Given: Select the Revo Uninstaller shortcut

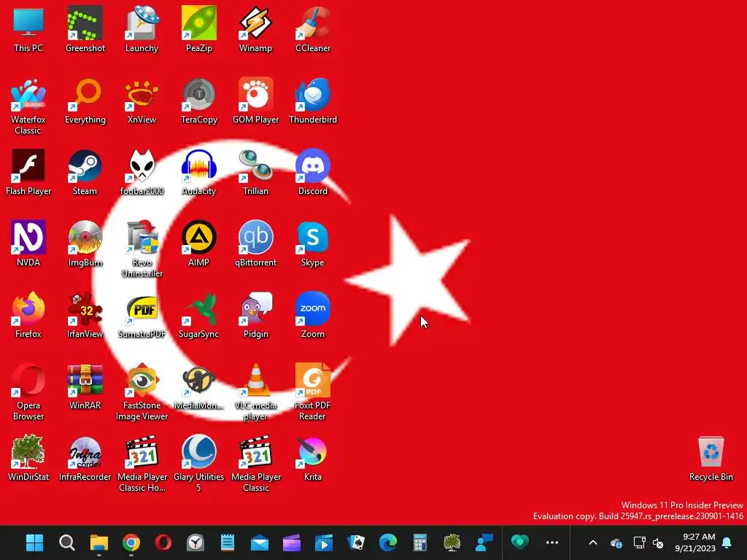Looking at the screenshot, I should [x=142, y=249].
